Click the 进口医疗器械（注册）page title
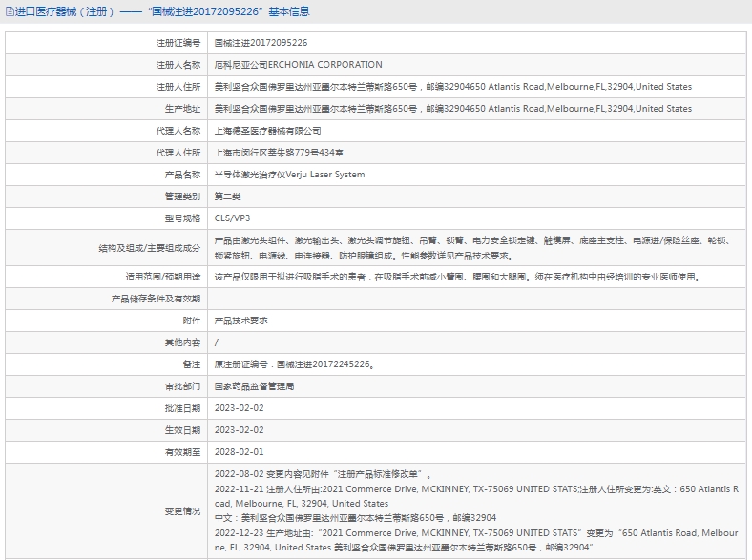The height and width of the screenshot is (560, 752). [162, 11]
